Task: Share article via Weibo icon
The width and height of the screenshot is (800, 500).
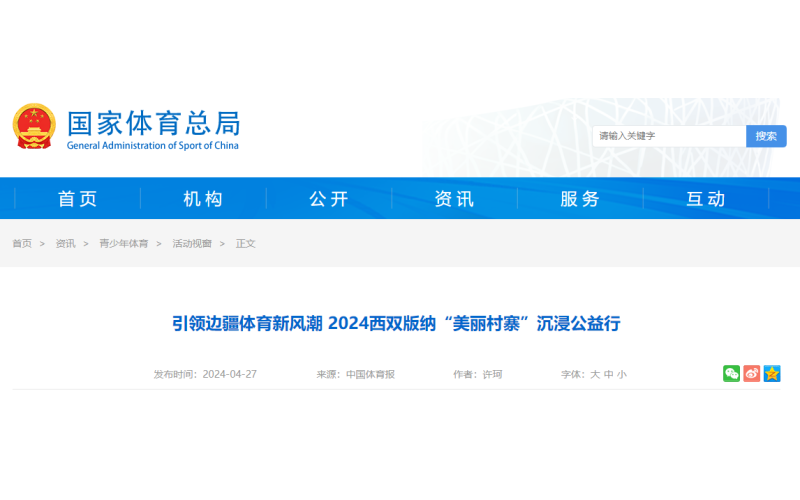Action: coord(752,373)
